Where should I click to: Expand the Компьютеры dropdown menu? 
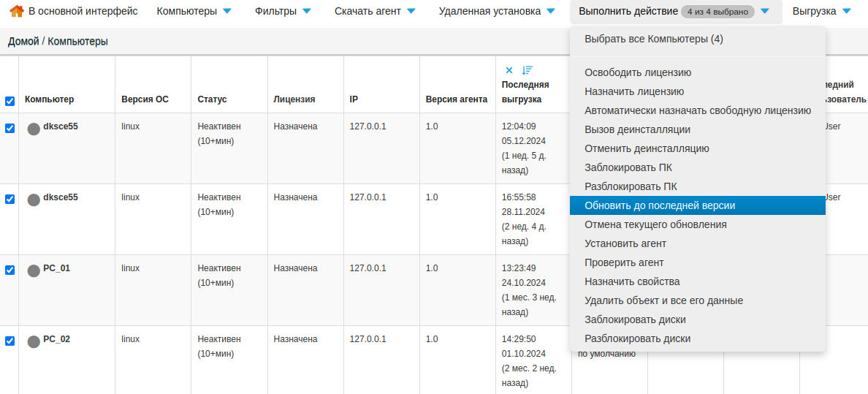coord(194,11)
